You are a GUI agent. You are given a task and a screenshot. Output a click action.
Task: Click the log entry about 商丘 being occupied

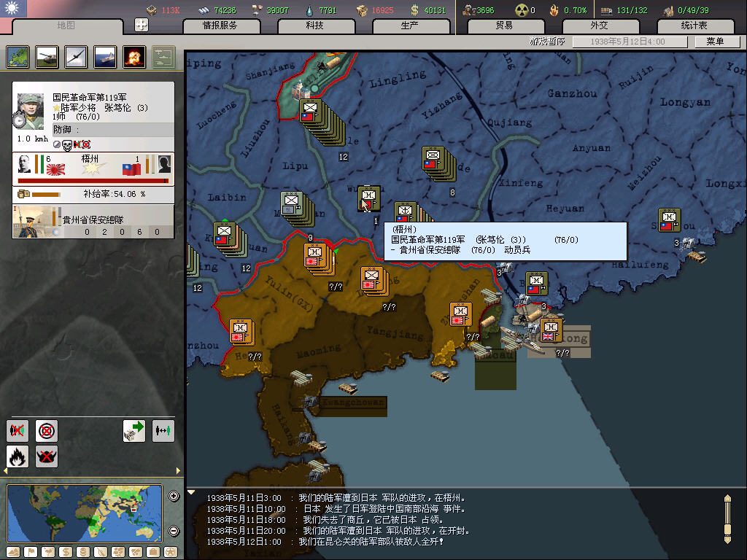pyautogui.click(x=325, y=520)
